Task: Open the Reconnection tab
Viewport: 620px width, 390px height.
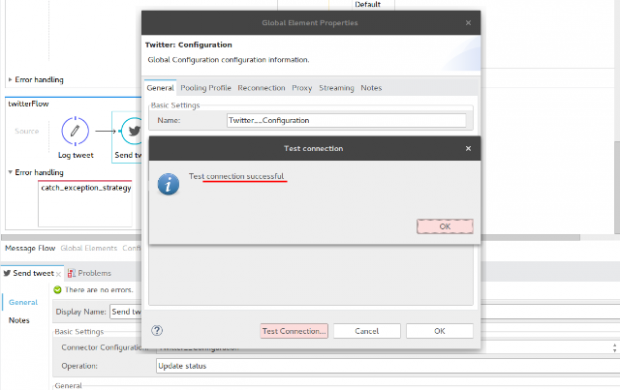Action: click(261, 88)
